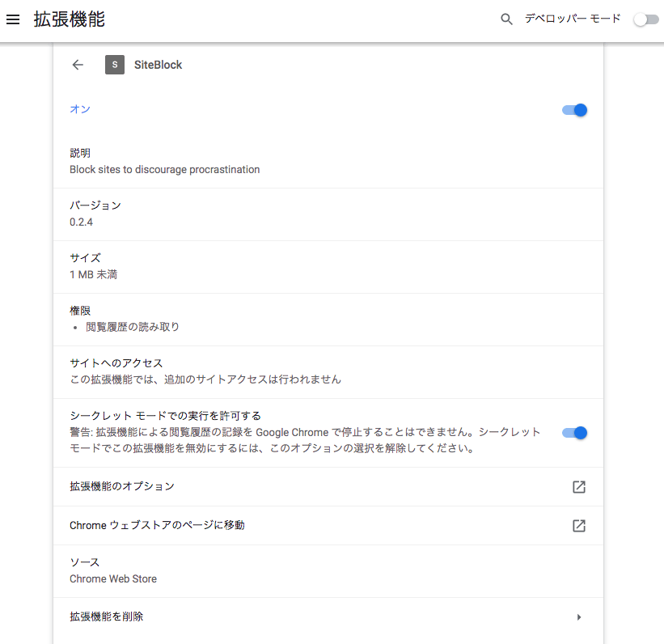Image resolution: width=664 pixels, height=644 pixels.
Task: Toggle the デベロッパー モード switch
Action: (x=646, y=19)
